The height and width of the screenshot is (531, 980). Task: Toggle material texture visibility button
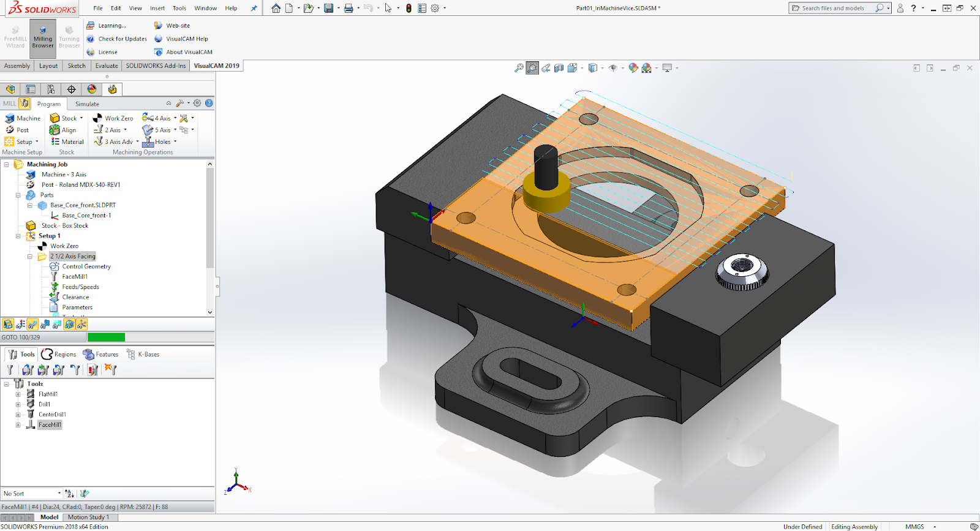20,324
